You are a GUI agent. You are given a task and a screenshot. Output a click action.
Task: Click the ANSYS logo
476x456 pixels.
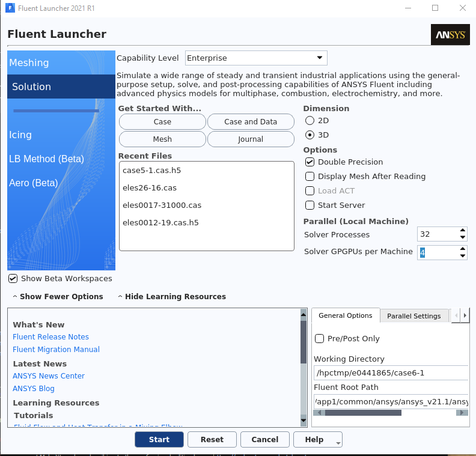point(450,35)
